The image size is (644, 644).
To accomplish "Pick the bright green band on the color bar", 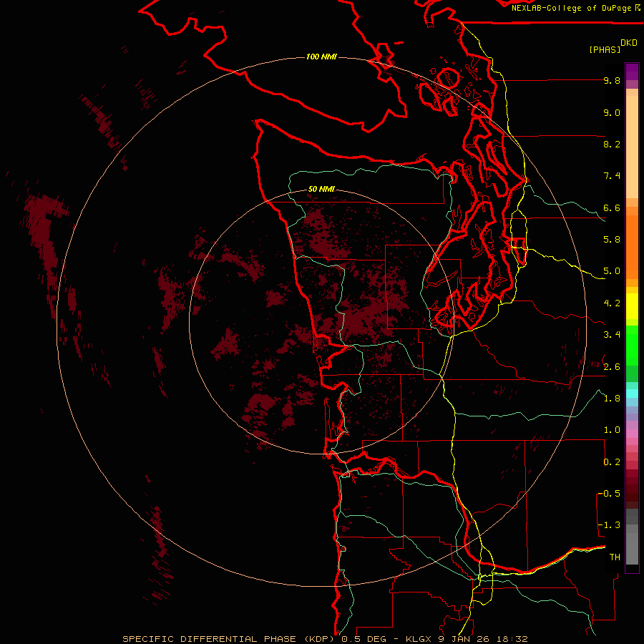I will 632,345.
